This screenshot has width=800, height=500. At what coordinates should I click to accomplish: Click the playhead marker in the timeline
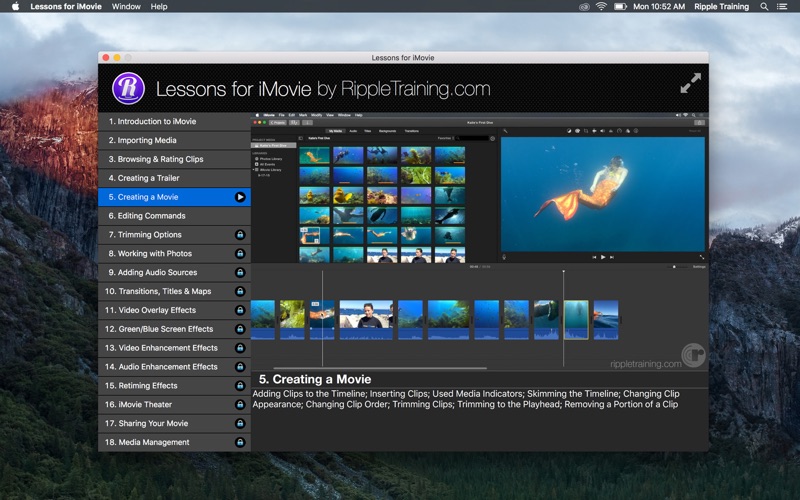[x=563, y=272]
